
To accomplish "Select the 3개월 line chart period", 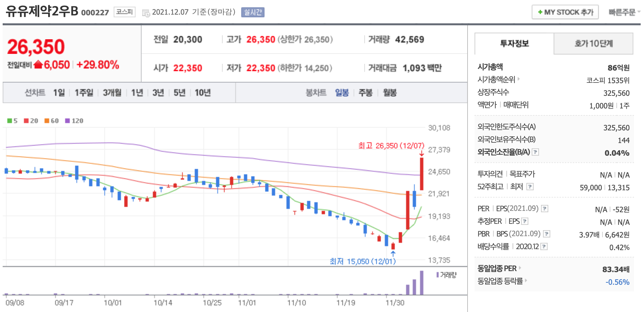I will tap(112, 92).
